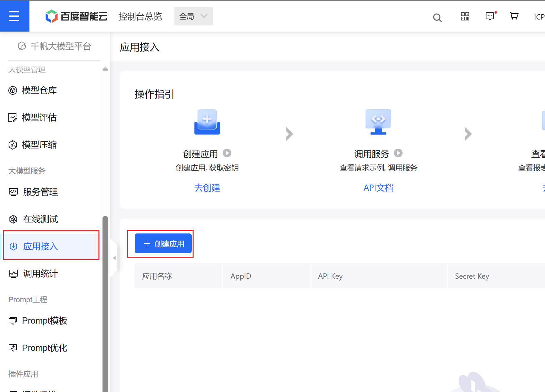
Task: Click the 创建应用 guide illustration icon
Action: click(x=207, y=122)
